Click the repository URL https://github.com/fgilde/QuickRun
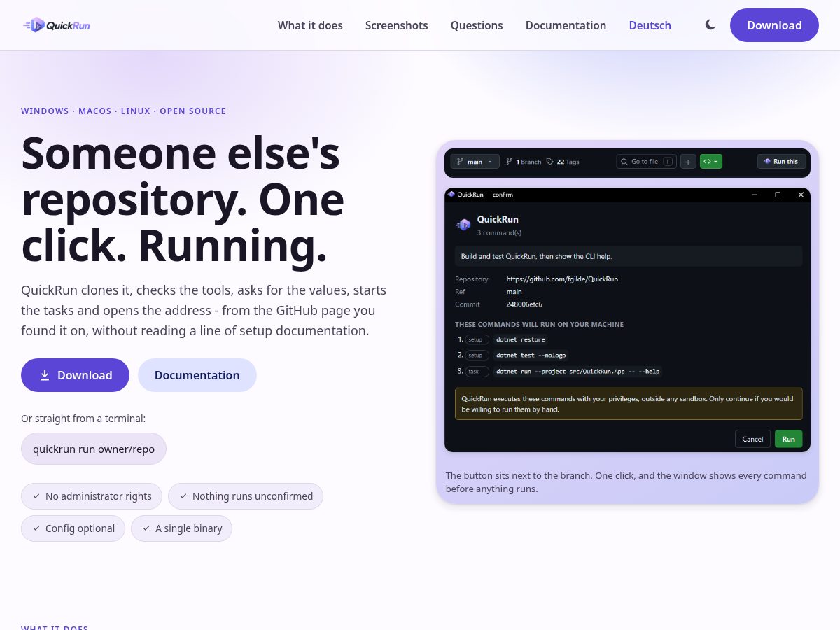This screenshot has height=630, width=840. pos(562,279)
